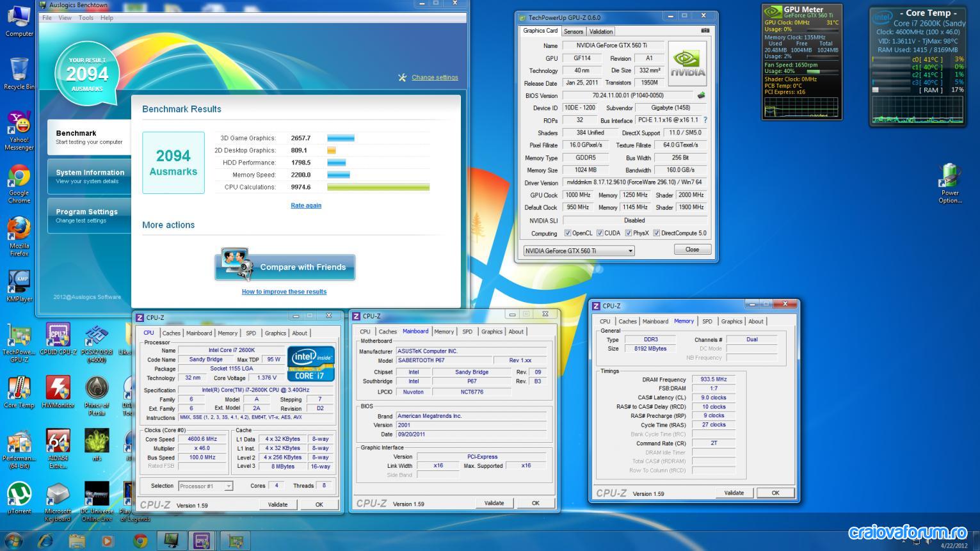Click the GPU-Z BIOS save chip icon
This screenshot has height=551, width=980.
pos(702,95)
